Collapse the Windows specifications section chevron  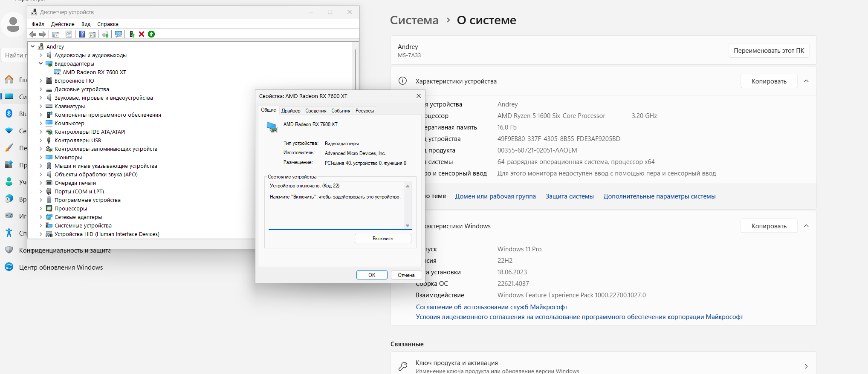click(x=806, y=226)
